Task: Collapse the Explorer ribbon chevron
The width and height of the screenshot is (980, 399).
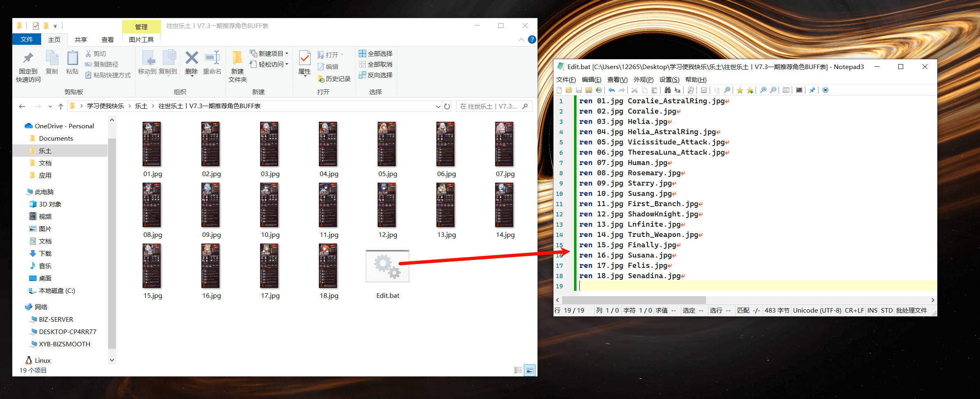Action: (x=521, y=39)
